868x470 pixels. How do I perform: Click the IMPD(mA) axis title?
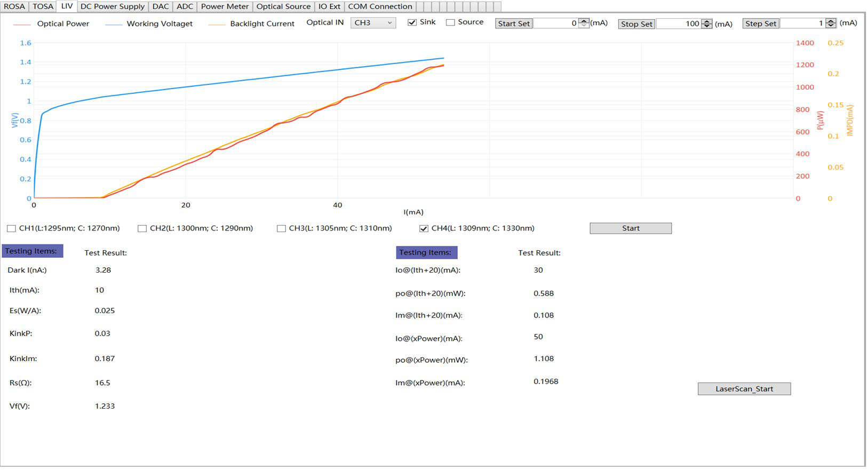point(849,120)
